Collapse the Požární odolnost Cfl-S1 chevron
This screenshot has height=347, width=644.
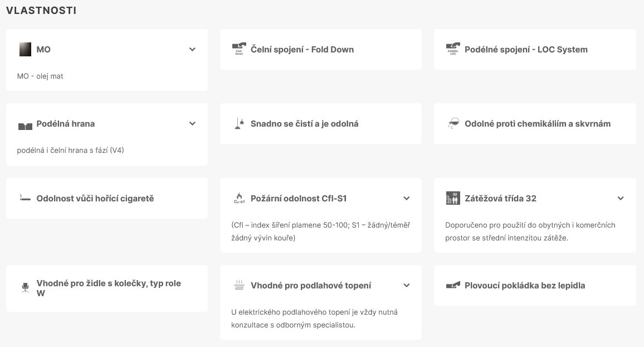click(x=407, y=199)
